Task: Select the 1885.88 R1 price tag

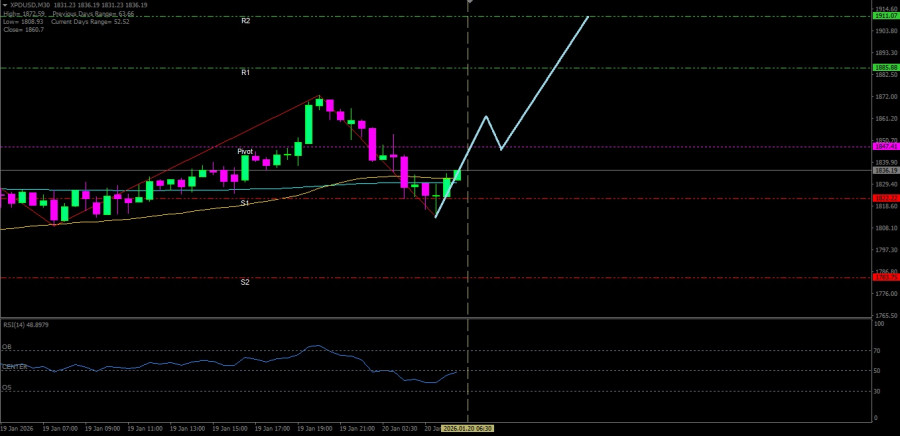Action: coord(886,68)
